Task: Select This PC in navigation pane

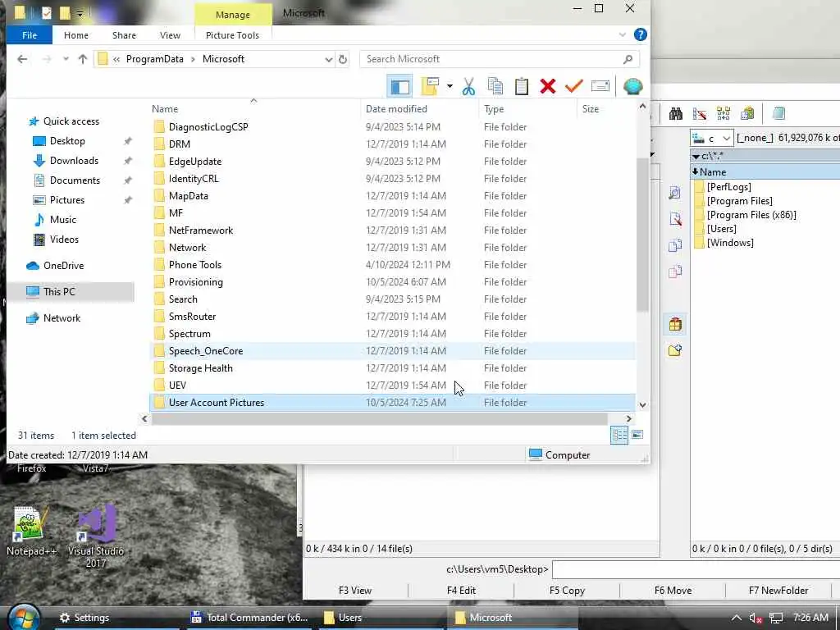Action: point(59,292)
